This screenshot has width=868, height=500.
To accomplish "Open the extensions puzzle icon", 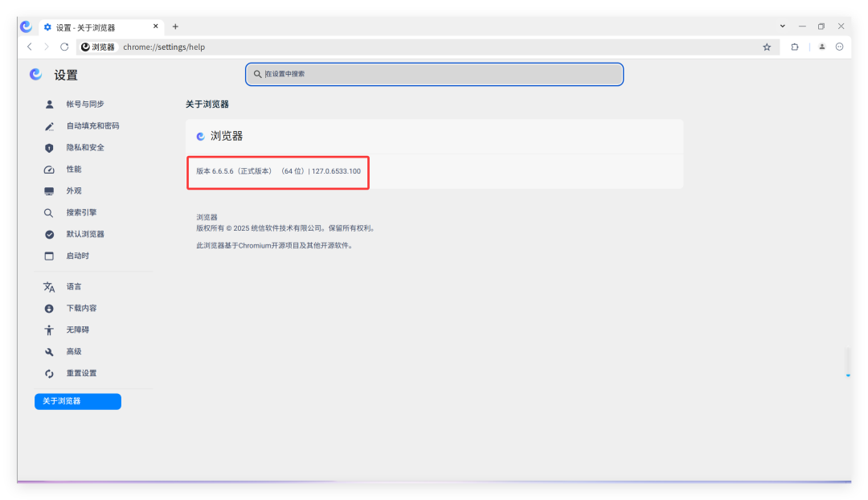I will [794, 47].
